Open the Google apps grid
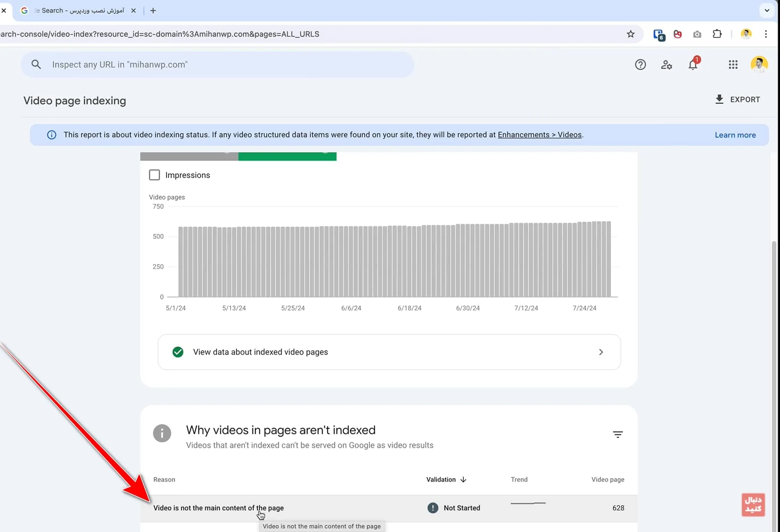Screen dimensions: 780x532 coord(733,65)
